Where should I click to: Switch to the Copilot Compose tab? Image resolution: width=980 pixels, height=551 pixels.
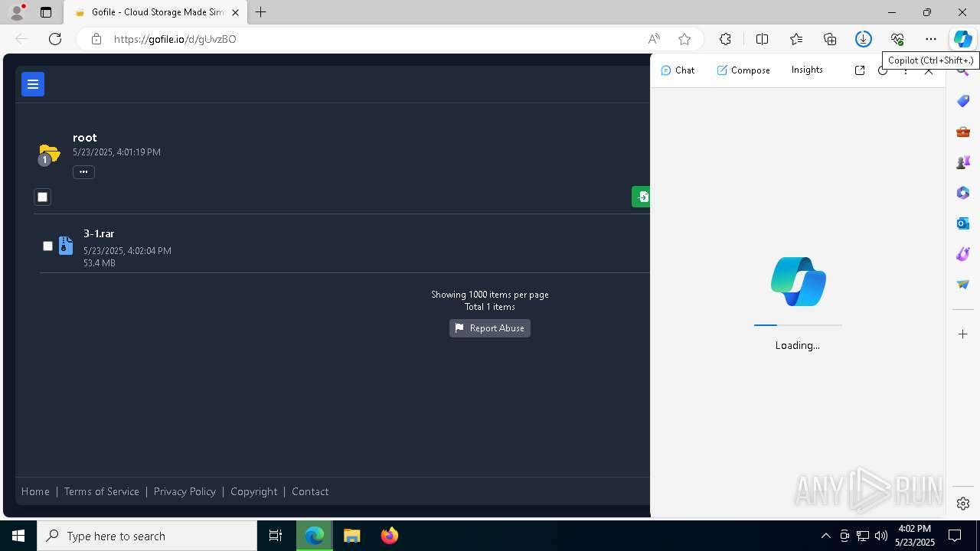(743, 70)
